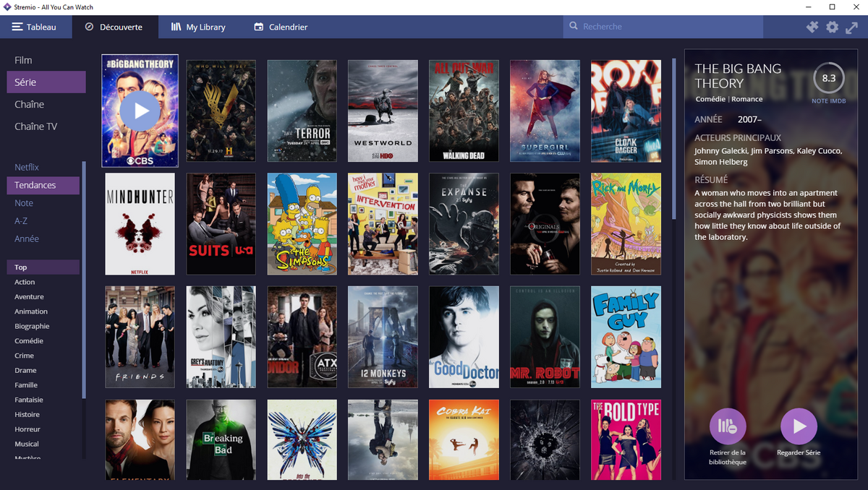868x490 pixels.
Task: Open the Grey's Anatomy poster
Action: coord(221,338)
